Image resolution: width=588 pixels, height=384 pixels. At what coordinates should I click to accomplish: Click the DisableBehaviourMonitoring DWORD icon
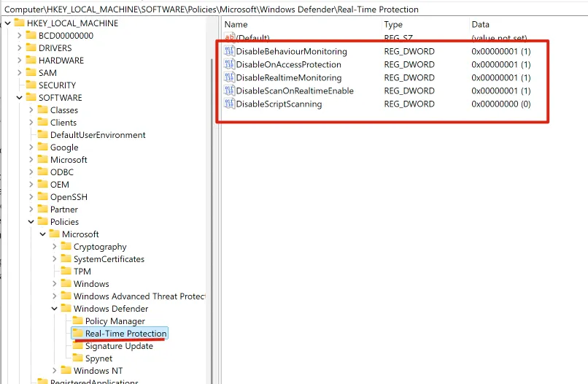[230, 52]
